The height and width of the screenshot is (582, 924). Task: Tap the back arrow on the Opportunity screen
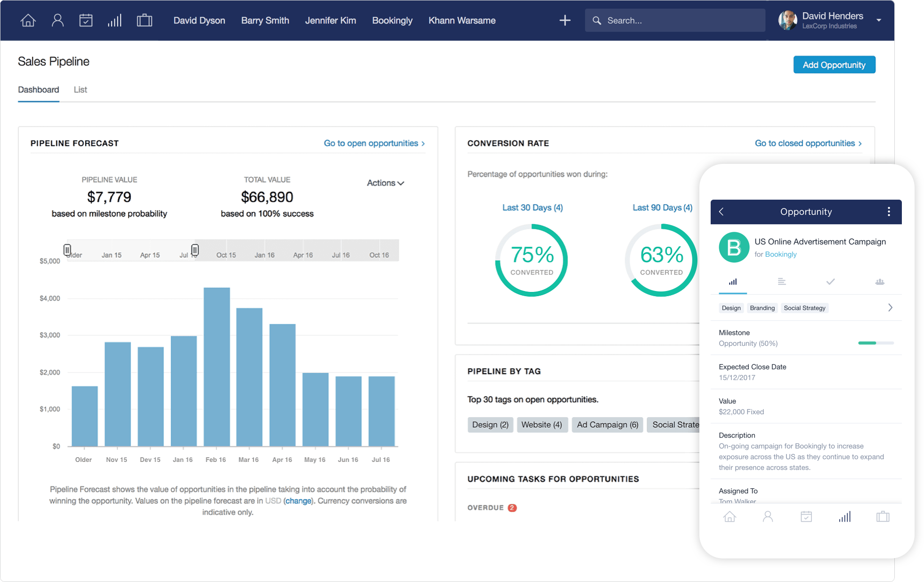point(721,212)
